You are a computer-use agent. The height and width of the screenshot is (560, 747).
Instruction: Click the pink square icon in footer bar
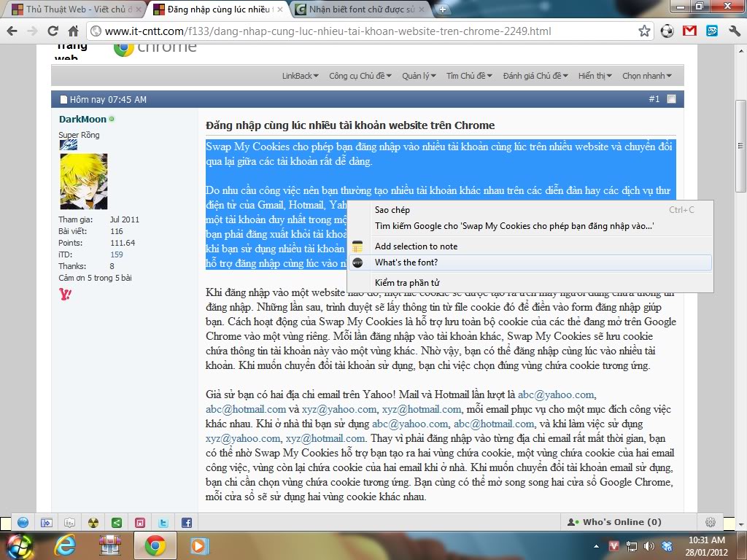pos(140,522)
